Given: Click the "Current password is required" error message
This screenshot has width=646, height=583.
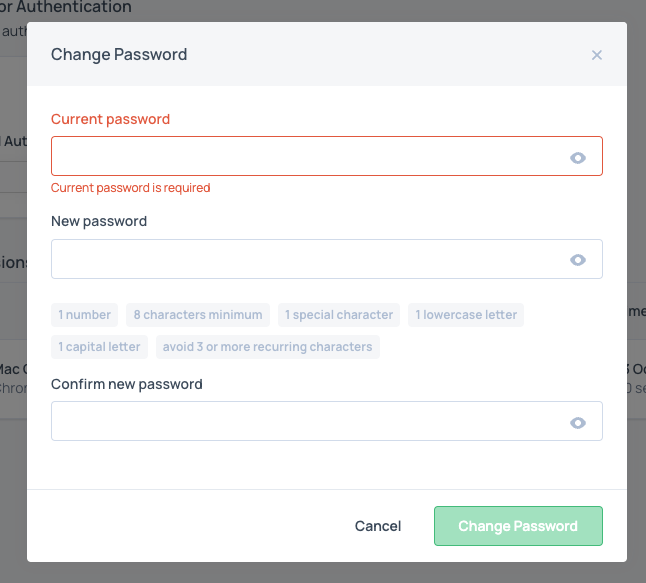Looking at the screenshot, I should 131,188.
